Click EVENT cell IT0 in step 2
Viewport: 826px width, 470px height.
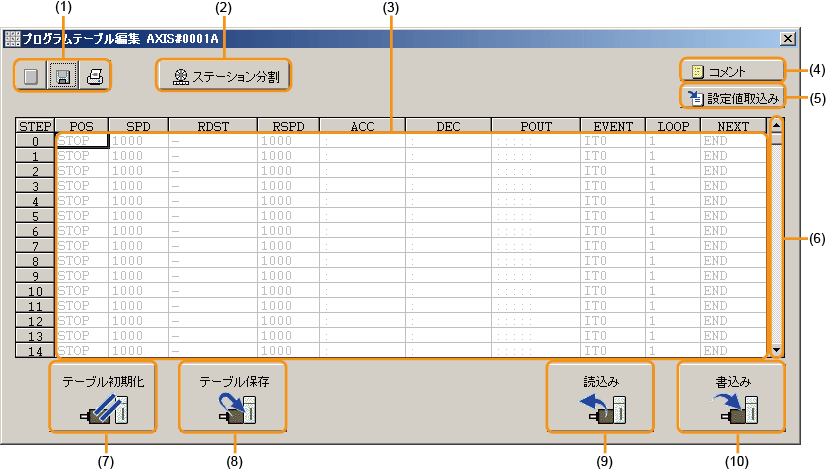point(613,171)
